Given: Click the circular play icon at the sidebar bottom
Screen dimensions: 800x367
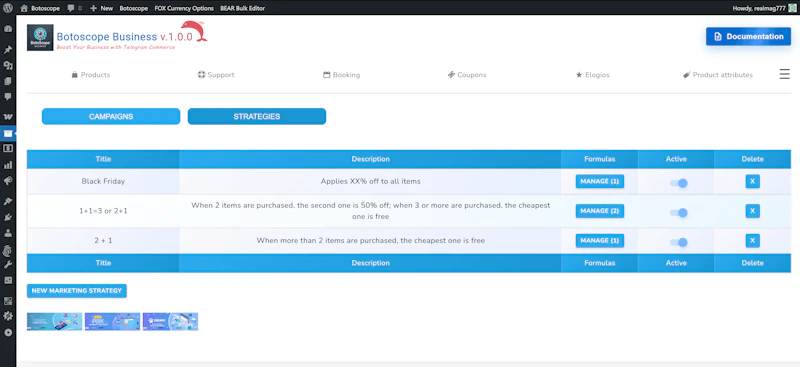Looking at the screenshot, I should (8, 332).
